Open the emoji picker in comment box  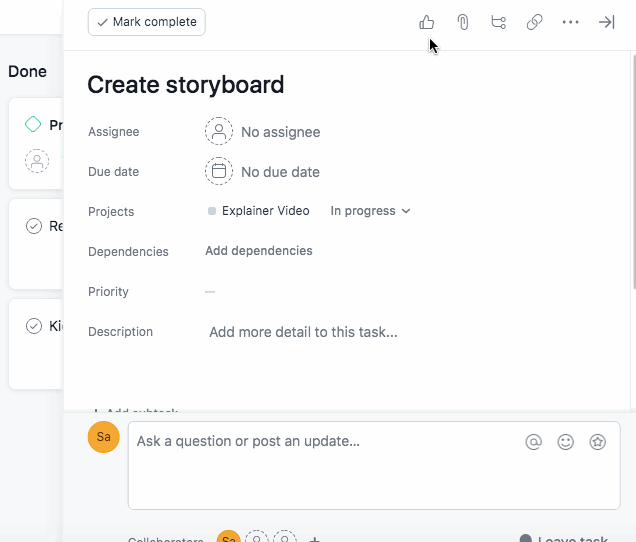566,442
